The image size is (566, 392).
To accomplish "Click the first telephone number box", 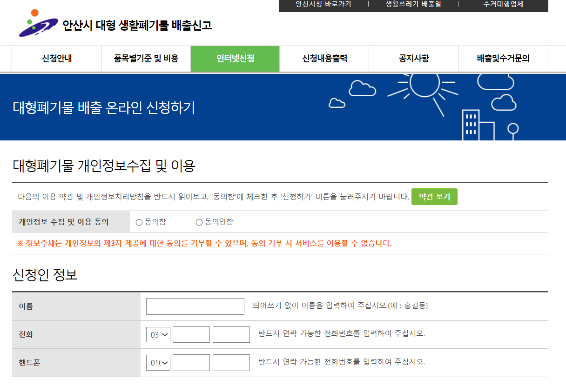I will point(191,334).
